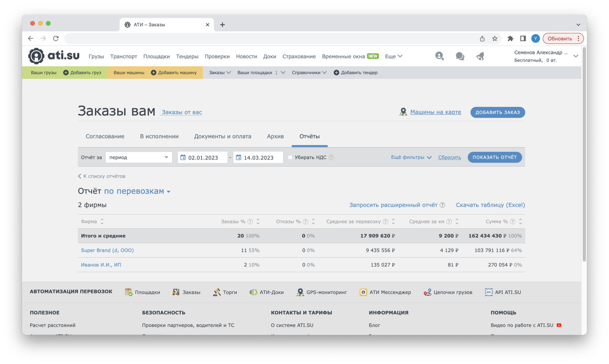Screen dimensions: 609x364
Task: Open the Отчёт за период dropdown
Action: 138,157
